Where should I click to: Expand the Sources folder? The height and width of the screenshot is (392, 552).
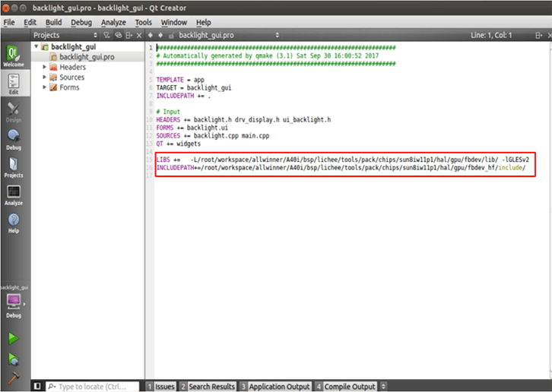point(44,77)
